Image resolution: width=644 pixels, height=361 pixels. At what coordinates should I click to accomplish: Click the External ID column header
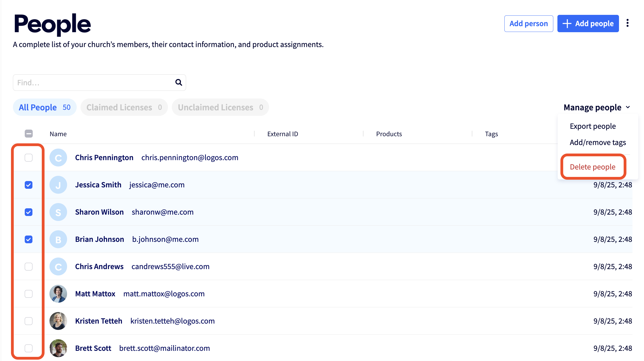283,134
